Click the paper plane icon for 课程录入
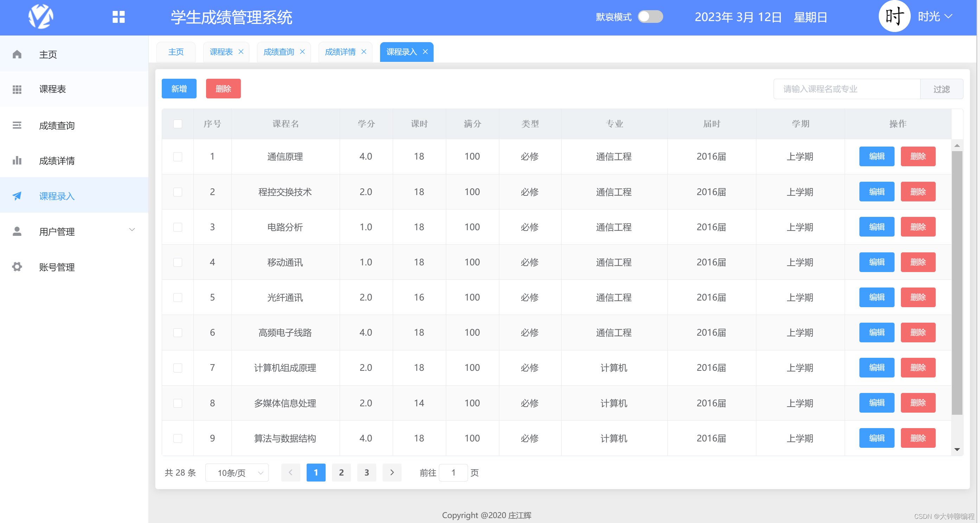 17,196
